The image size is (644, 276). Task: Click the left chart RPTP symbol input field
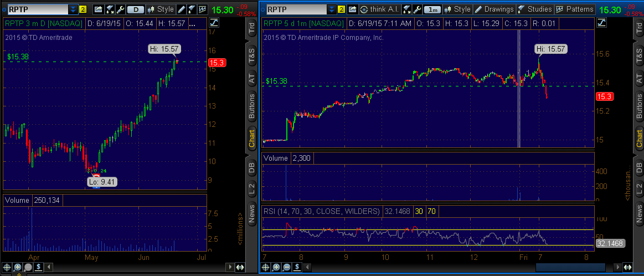point(38,9)
